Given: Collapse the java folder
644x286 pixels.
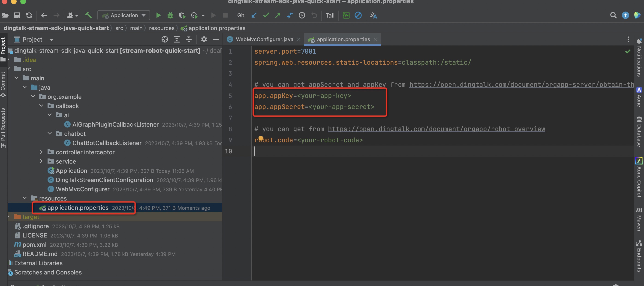Looking at the screenshot, I should (x=25, y=87).
